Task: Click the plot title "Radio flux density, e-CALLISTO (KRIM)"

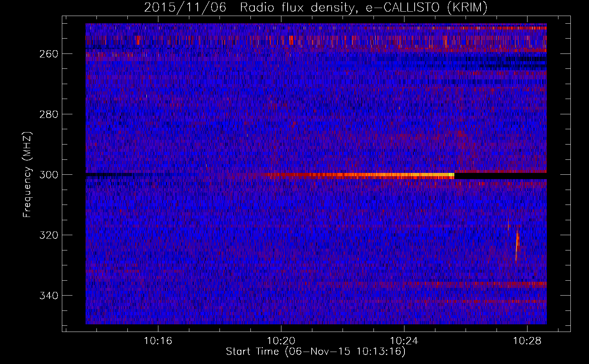Action: tap(363, 7)
